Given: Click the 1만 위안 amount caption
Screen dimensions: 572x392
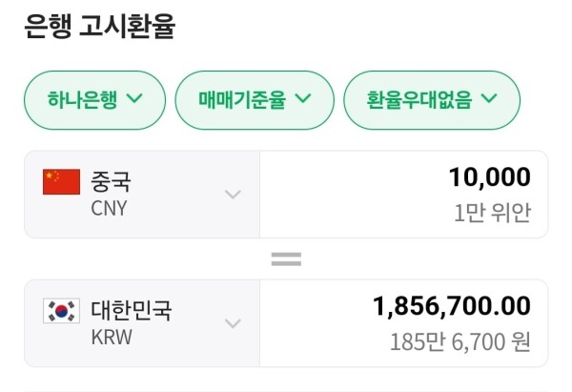Looking at the screenshot, I should [492, 213].
